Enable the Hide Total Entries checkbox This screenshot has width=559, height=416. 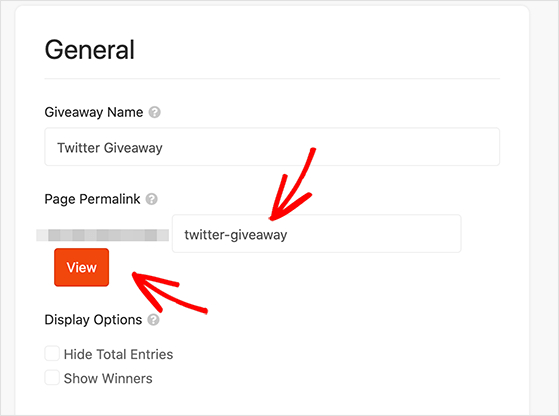52,354
